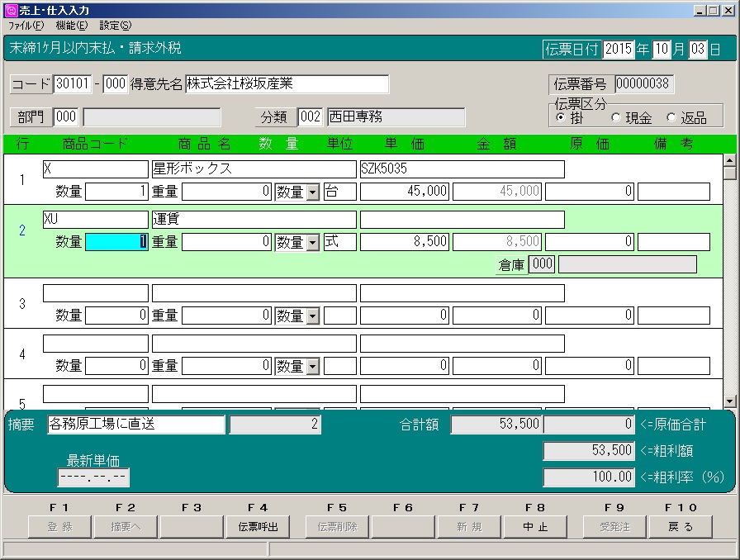Open row 4 数量 unit dropdown

pyautogui.click(x=312, y=367)
